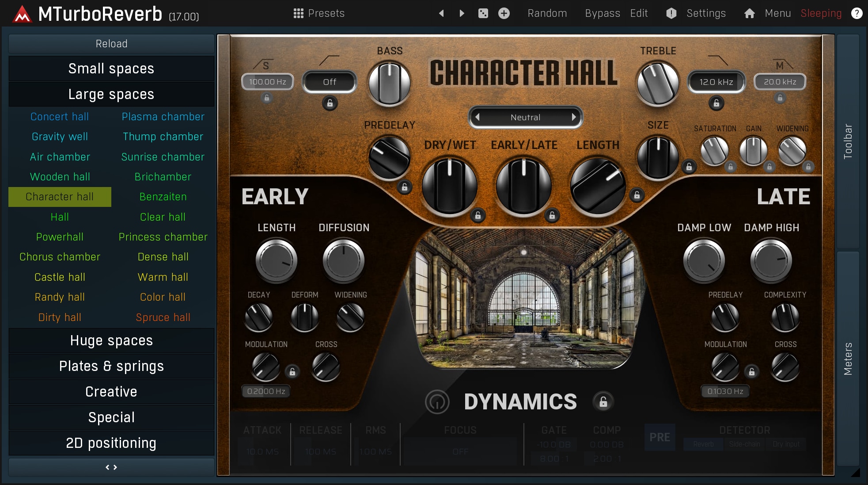Toggle the Dynamics power icon
Image resolution: width=868 pixels, height=485 pixels.
(437, 402)
